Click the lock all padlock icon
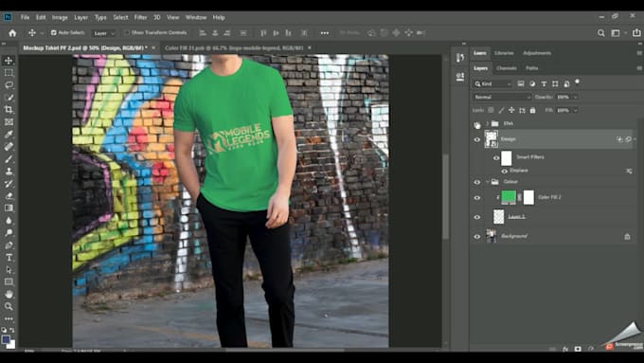Screen dimensions: 644x363 click(x=532, y=110)
